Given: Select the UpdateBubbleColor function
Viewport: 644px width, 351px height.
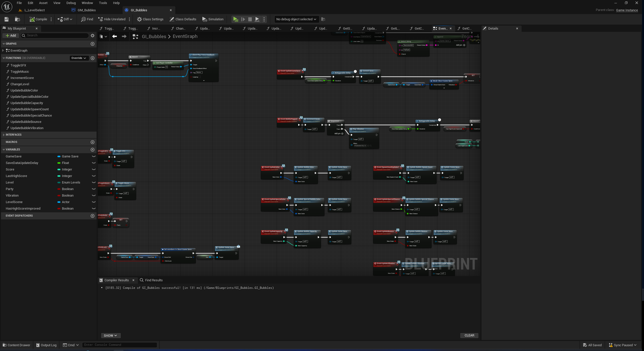Looking at the screenshot, I should (x=24, y=91).
